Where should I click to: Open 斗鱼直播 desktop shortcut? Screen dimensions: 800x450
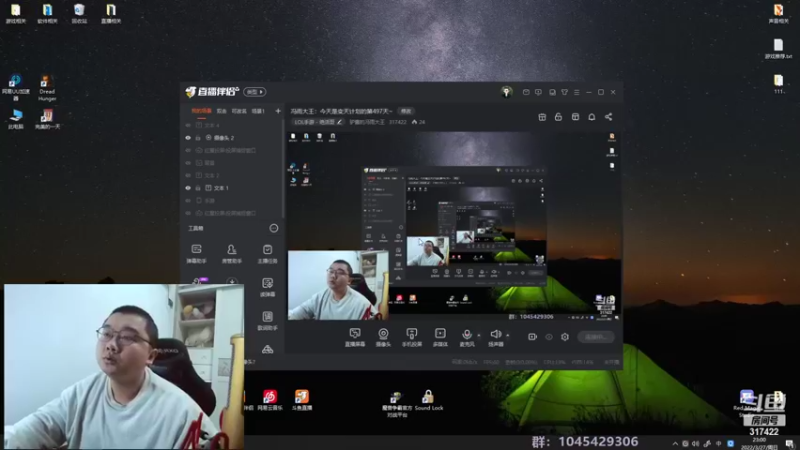pyautogui.click(x=302, y=399)
